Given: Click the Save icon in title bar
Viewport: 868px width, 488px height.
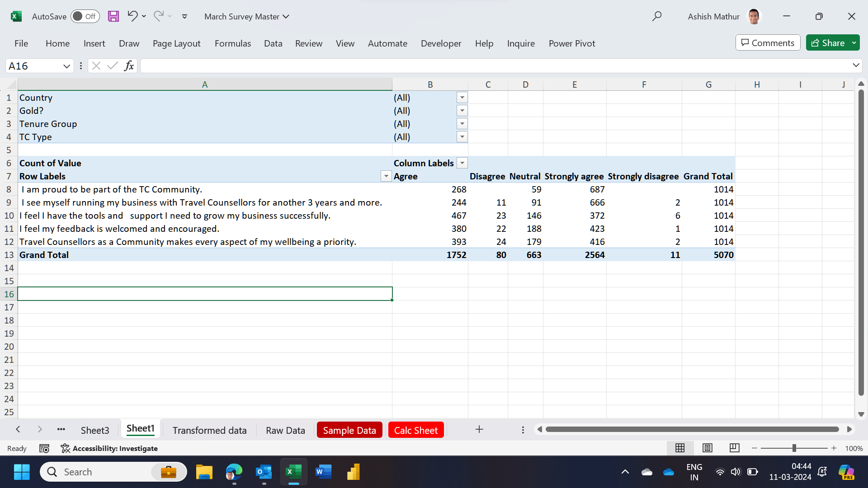Looking at the screenshot, I should 113,16.
